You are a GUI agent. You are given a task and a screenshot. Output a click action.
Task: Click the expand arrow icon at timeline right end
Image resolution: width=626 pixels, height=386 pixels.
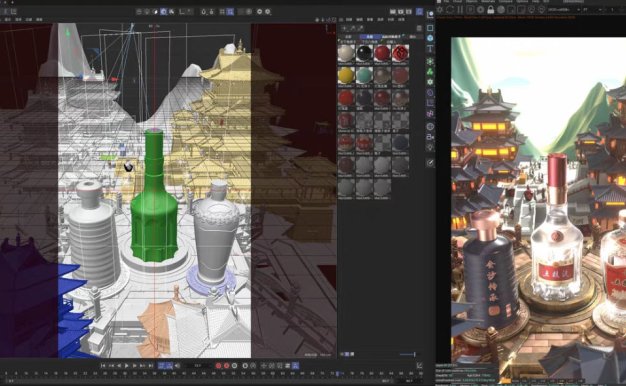click(419, 366)
